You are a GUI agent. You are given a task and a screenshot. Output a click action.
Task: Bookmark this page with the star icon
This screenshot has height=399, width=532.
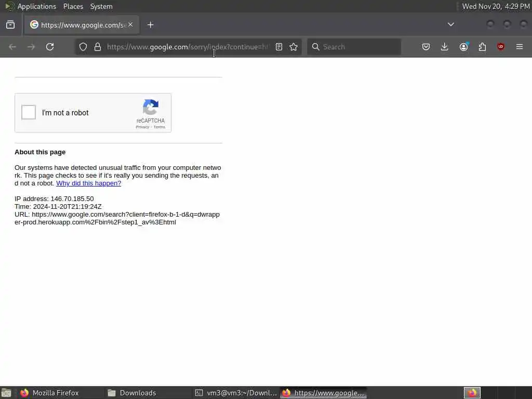pyautogui.click(x=294, y=47)
